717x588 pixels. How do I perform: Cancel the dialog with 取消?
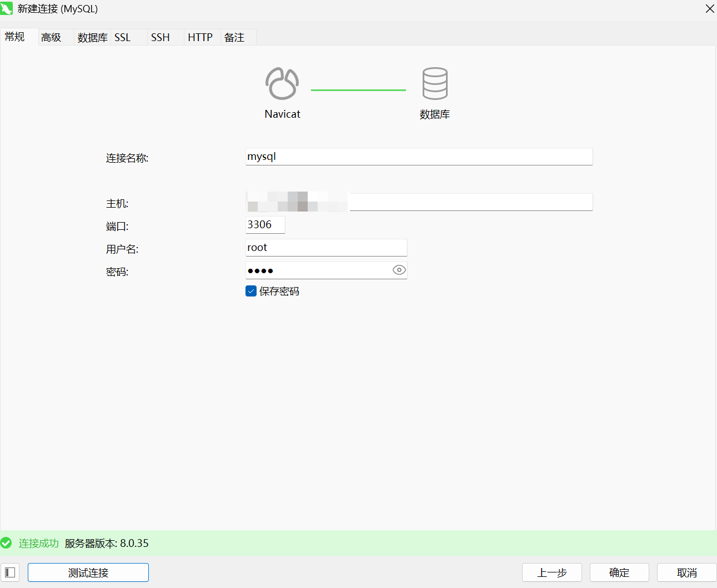point(686,572)
